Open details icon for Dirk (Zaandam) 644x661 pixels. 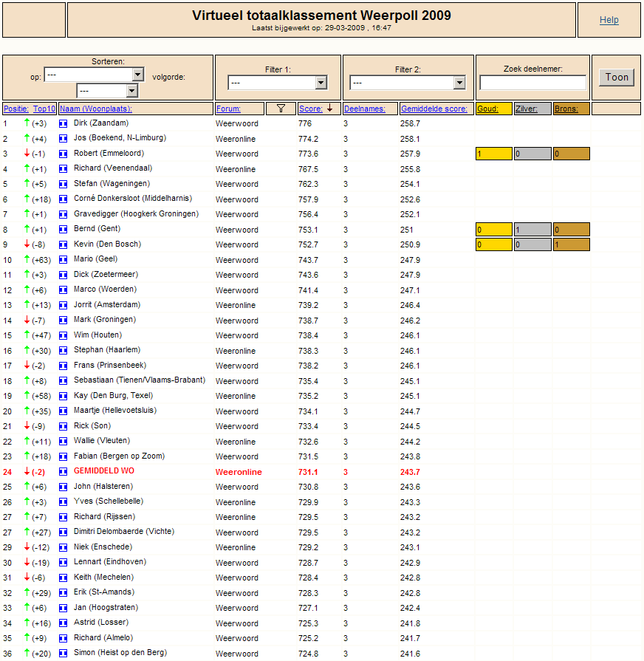[64, 123]
